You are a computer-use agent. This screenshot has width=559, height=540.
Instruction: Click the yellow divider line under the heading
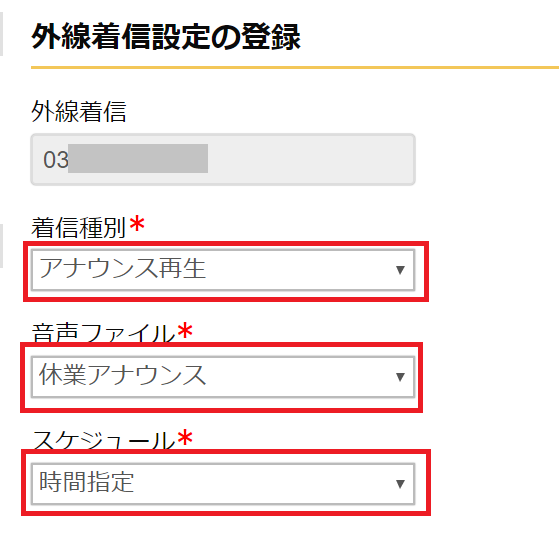(x=295, y=67)
